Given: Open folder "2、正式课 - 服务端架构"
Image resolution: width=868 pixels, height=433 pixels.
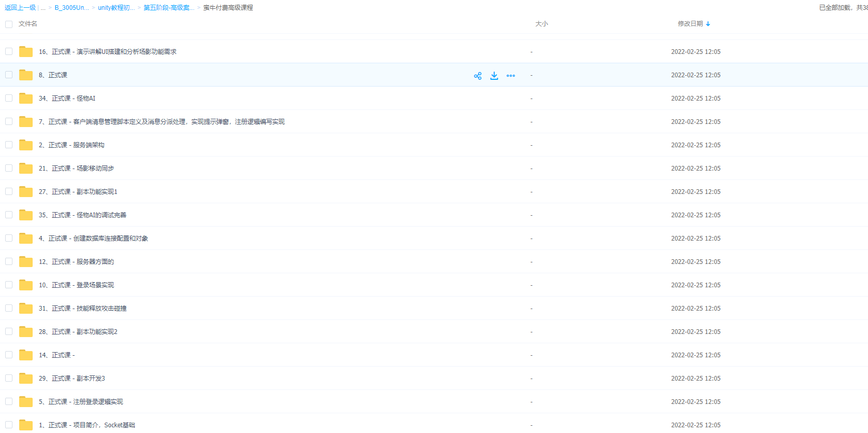Looking at the screenshot, I should 72,145.
